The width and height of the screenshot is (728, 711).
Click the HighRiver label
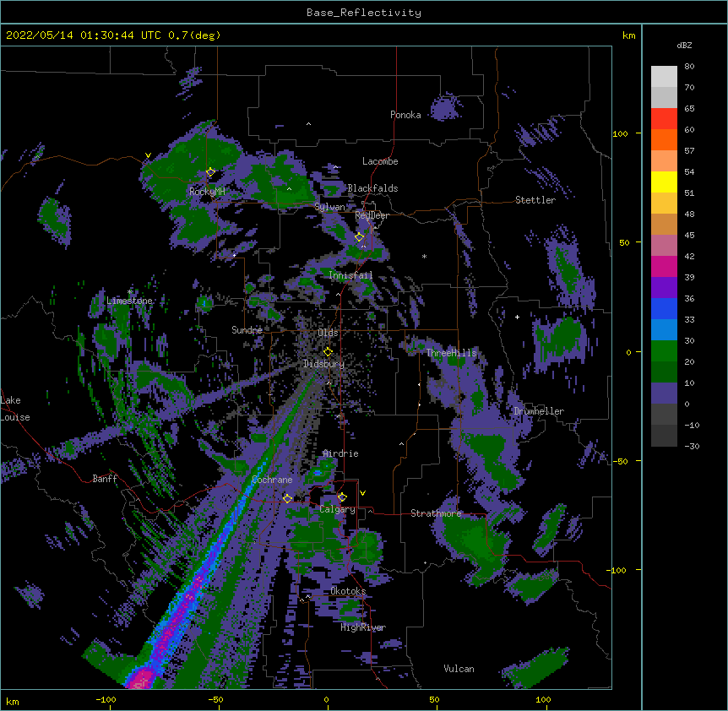[363, 627]
